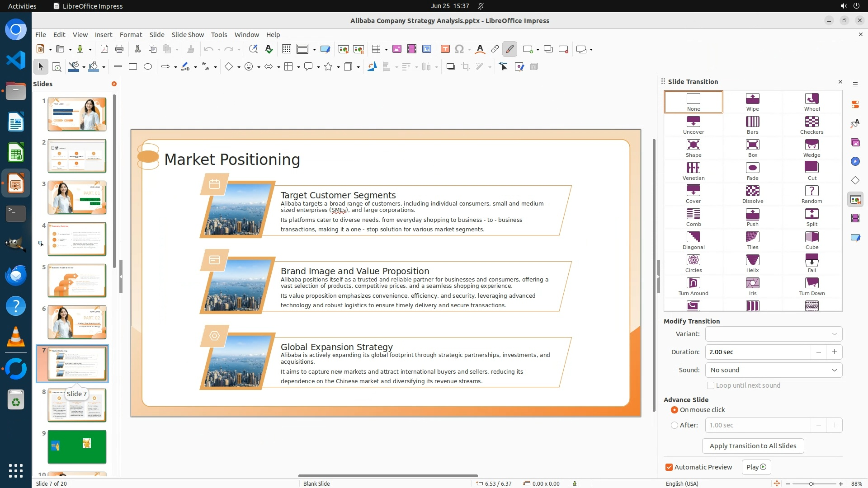The height and width of the screenshot is (488, 868).
Task: Adjust the zoom slider in status bar
Action: [811, 484]
